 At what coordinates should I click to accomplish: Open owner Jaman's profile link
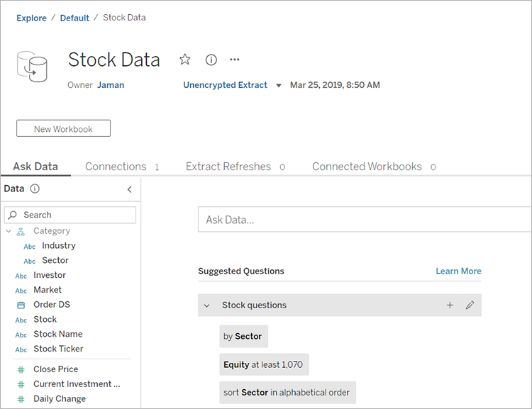click(x=111, y=85)
